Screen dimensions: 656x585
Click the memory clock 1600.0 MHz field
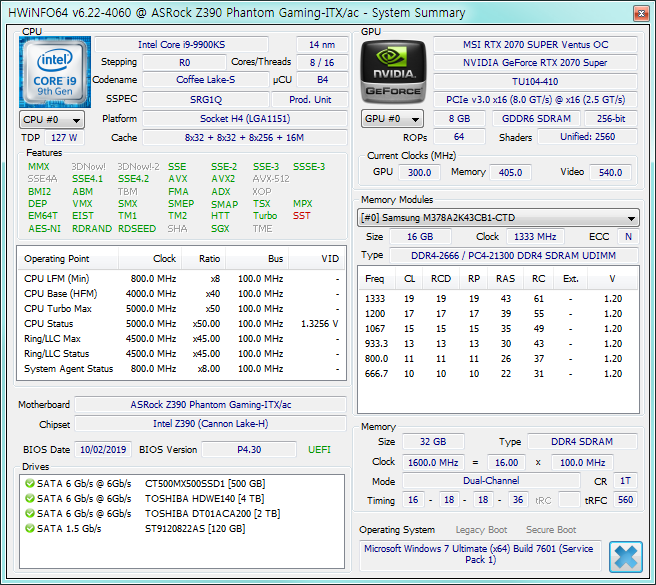(433, 463)
